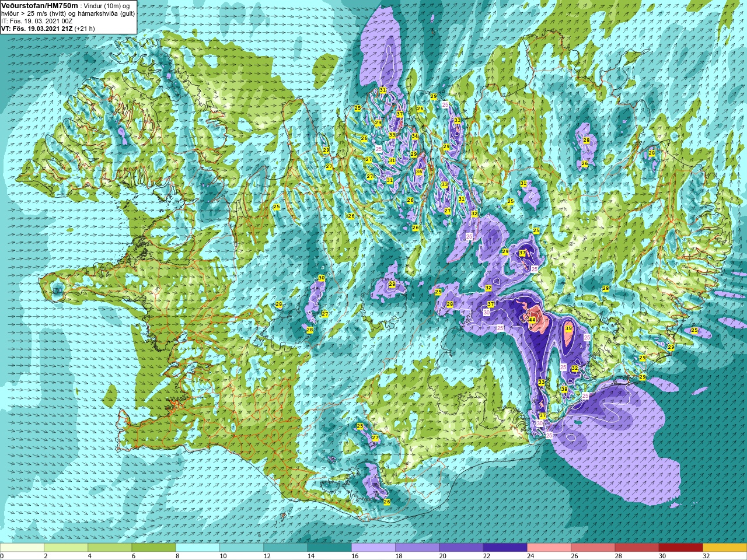Viewport: 747px width, 560px height.
Task: Pick the light pink 24–26 legend swatch
Action: coord(549,548)
